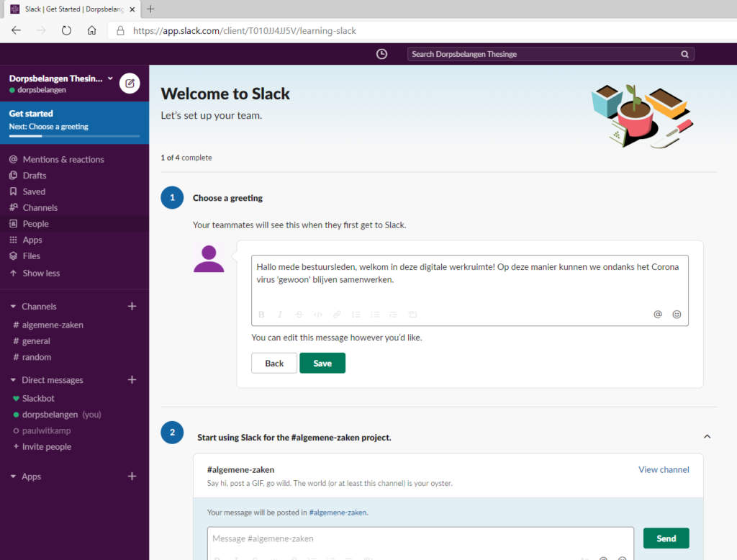Toggle strikethrough in greeting editor
This screenshot has height=560, width=737.
tap(299, 314)
